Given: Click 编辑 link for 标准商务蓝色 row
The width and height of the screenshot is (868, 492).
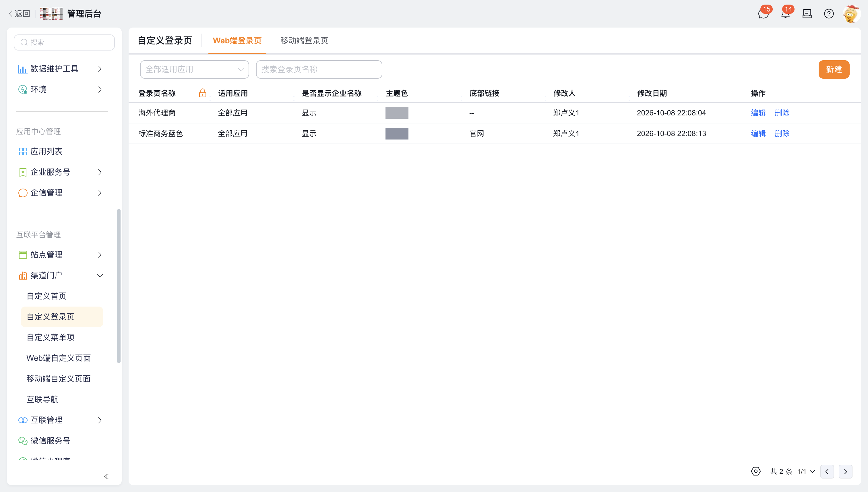Looking at the screenshot, I should click(x=758, y=133).
